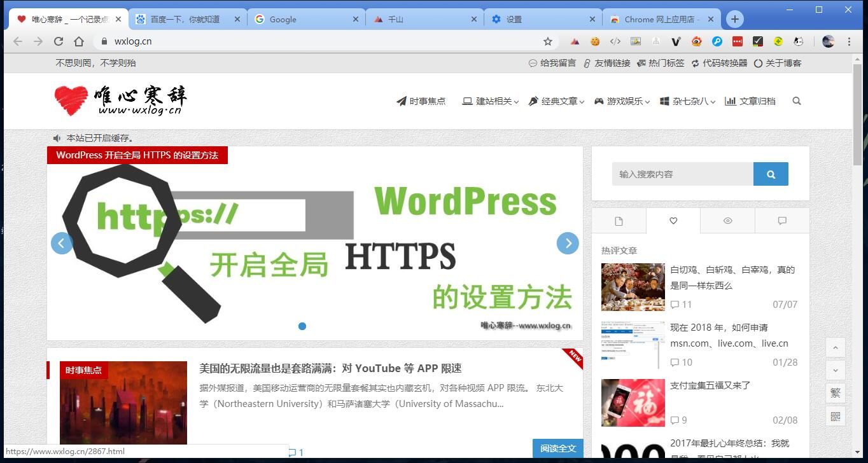Focus the 输入搜索内容 search field
This screenshot has width=868, height=463.
coord(683,174)
